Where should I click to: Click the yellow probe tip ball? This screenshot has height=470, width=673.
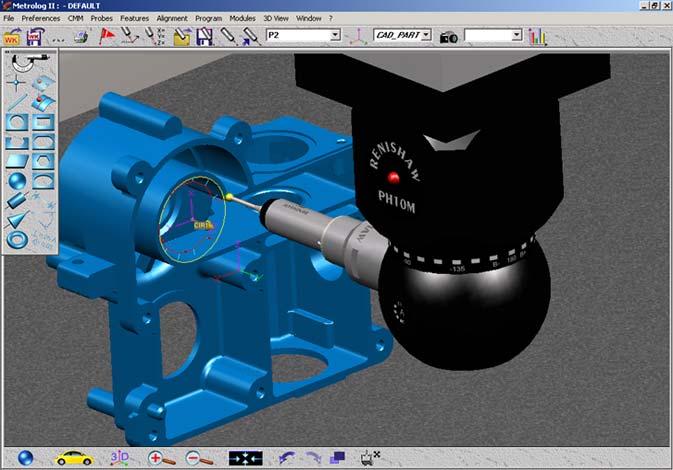tap(230, 197)
